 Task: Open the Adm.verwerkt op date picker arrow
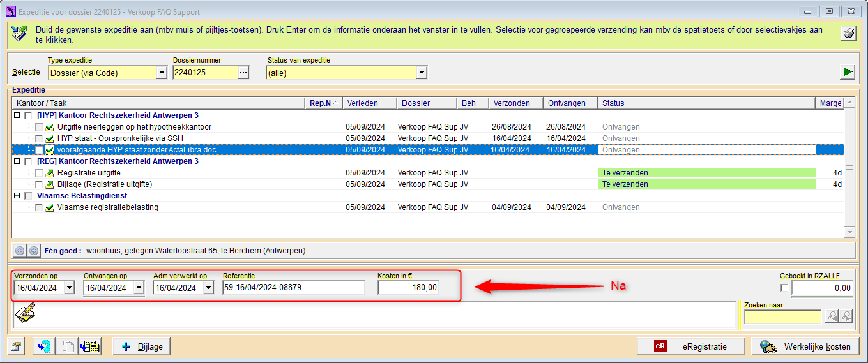(x=208, y=288)
